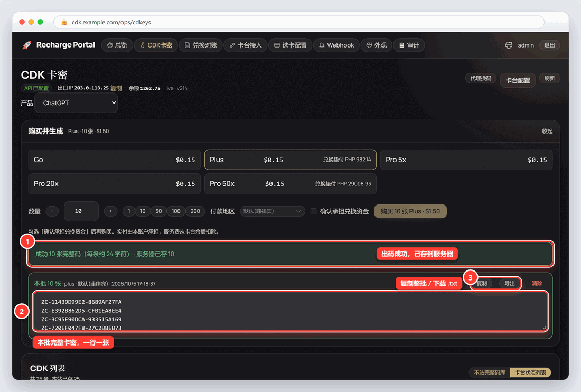Open the ChatGPT product dropdown

click(76, 103)
